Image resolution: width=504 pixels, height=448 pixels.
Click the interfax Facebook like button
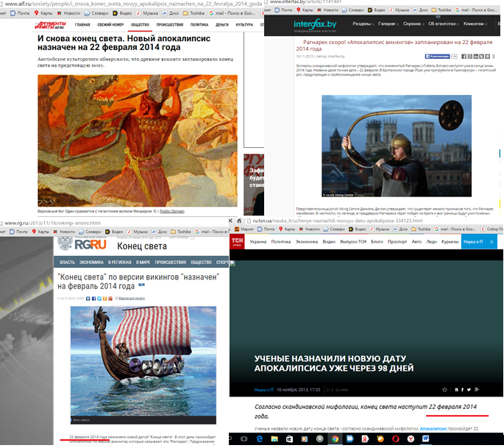pyautogui.click(x=437, y=57)
